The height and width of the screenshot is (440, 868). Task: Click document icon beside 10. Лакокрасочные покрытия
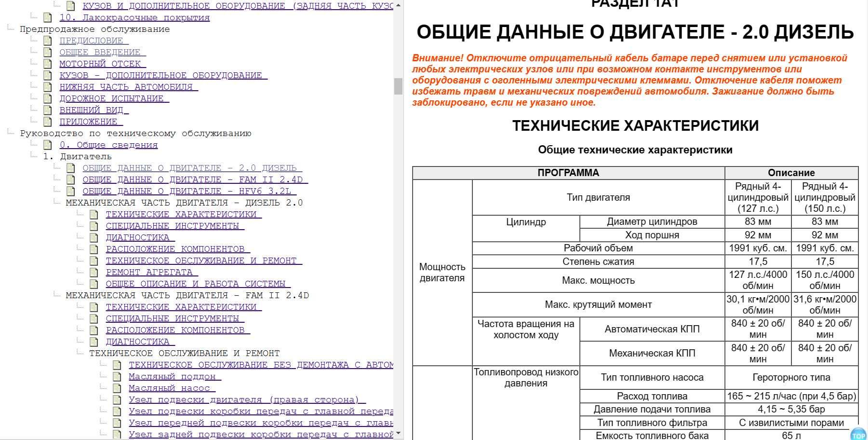click(47, 17)
